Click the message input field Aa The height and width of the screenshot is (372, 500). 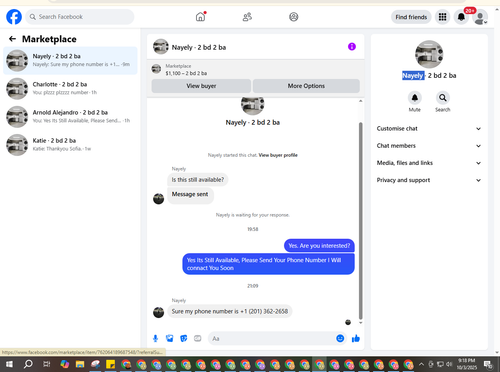click(x=272, y=339)
